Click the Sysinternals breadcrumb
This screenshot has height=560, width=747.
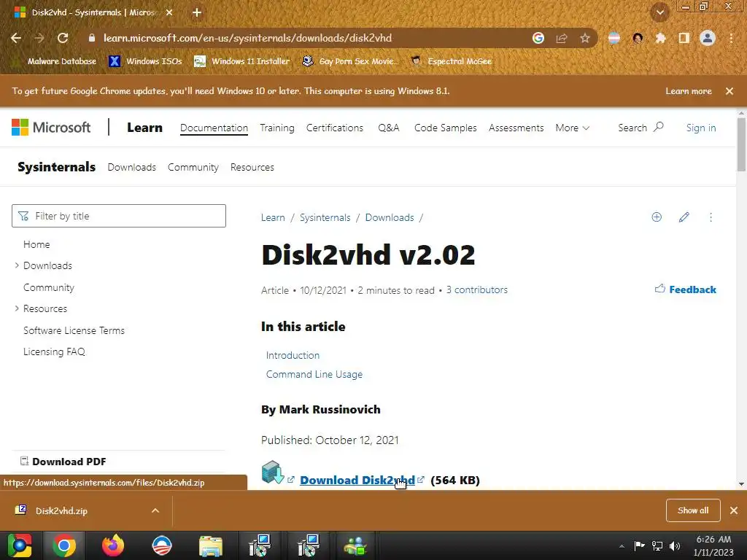[325, 217]
